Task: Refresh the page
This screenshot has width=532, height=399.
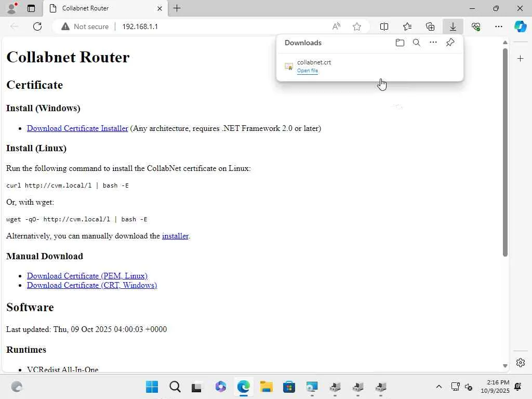Action: [37, 26]
